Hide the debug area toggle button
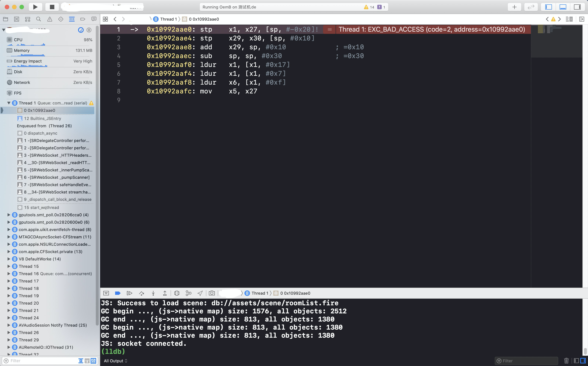The image size is (588, 366). (106, 293)
